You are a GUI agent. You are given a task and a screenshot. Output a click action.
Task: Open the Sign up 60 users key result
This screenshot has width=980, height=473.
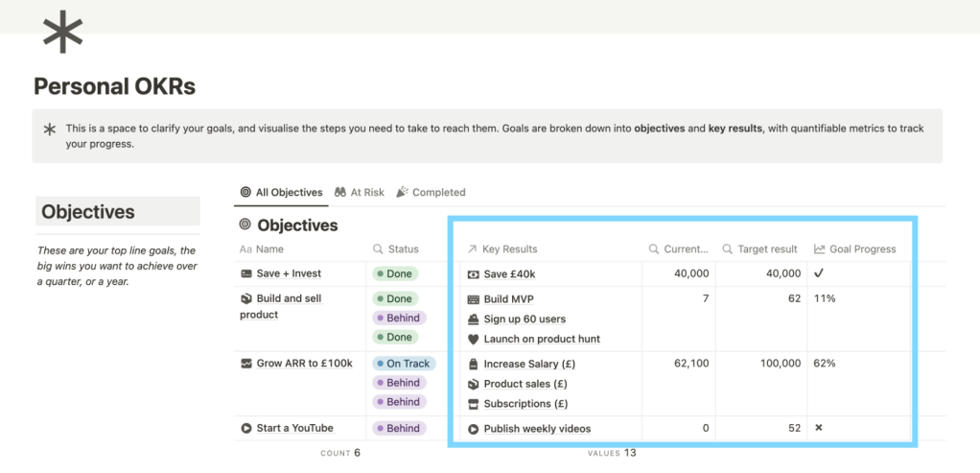tap(525, 319)
